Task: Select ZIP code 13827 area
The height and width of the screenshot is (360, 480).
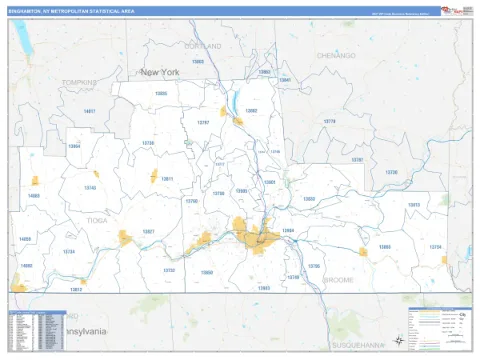Action: coord(148,232)
